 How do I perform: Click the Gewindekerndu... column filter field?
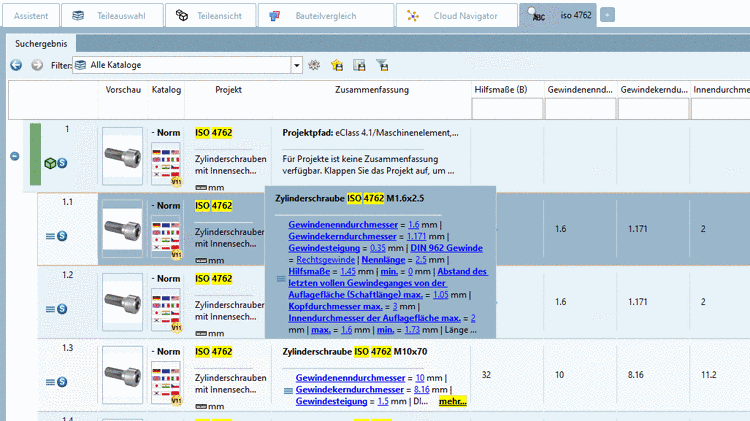653,109
